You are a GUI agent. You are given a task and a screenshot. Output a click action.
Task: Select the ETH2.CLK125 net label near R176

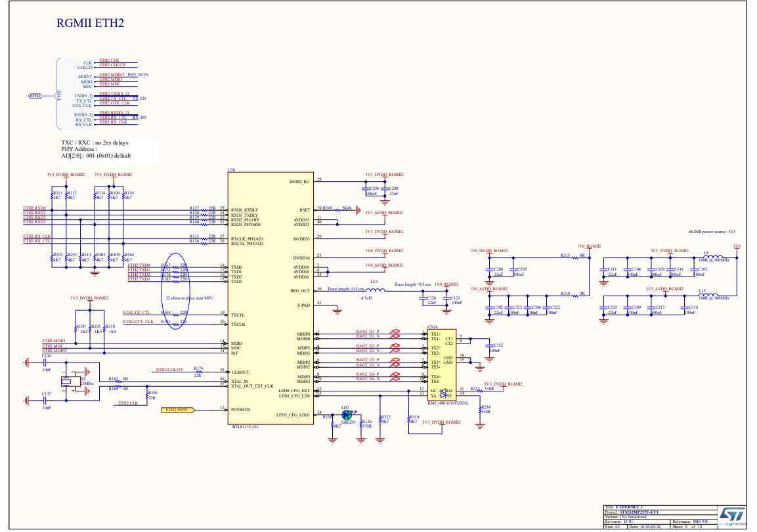pos(169,369)
